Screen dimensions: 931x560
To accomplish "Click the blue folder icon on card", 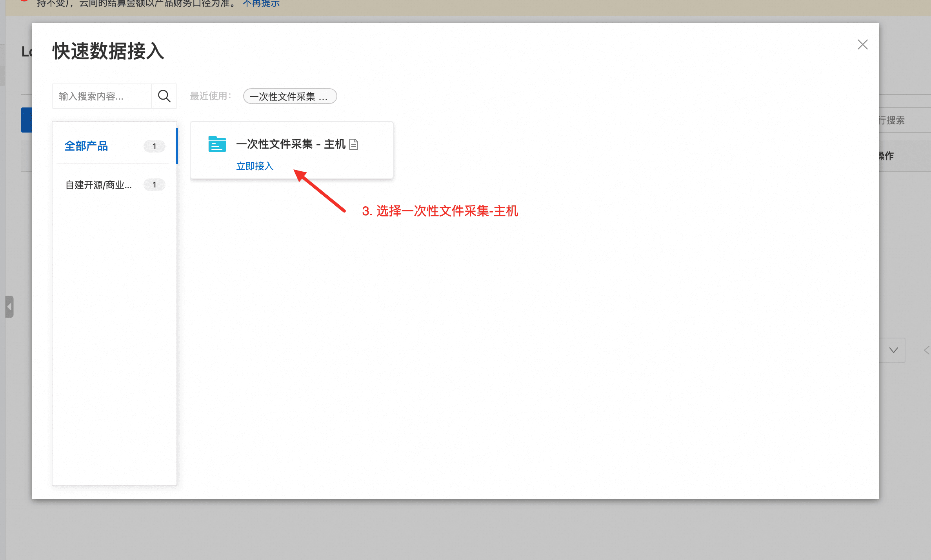I will pos(217,144).
